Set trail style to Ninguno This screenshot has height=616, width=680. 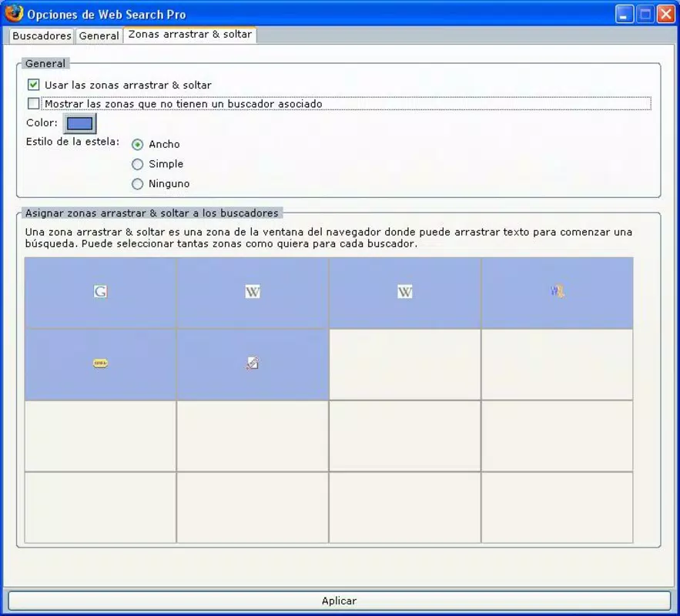(138, 184)
